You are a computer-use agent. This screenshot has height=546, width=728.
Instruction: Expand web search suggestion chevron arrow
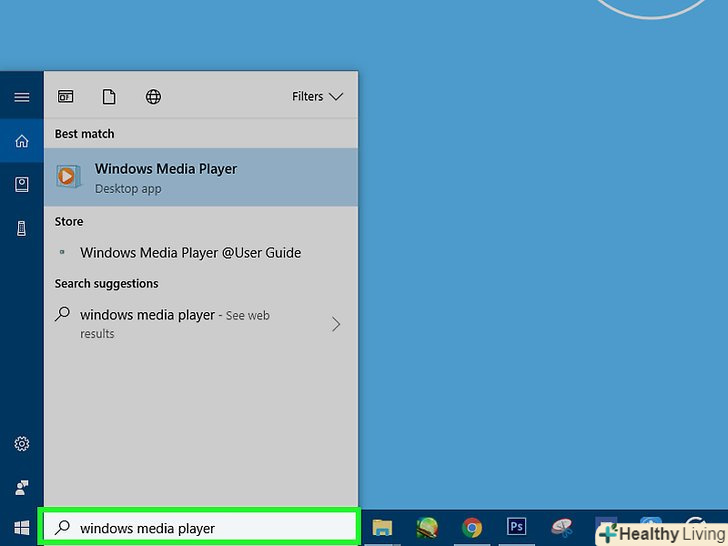coord(336,324)
